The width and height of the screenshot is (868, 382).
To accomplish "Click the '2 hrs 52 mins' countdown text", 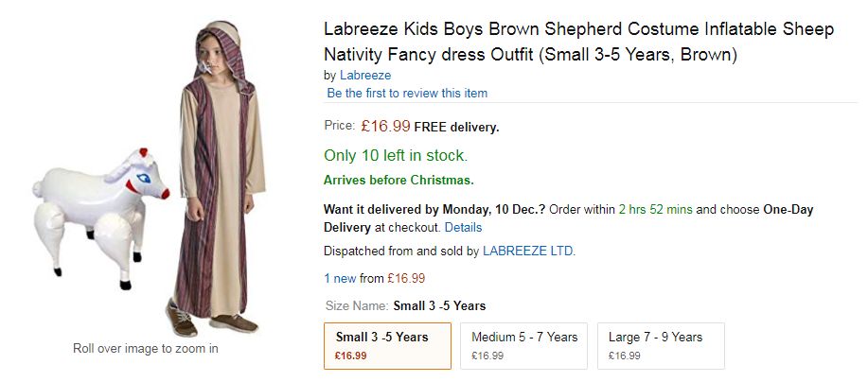I will click(x=655, y=210).
